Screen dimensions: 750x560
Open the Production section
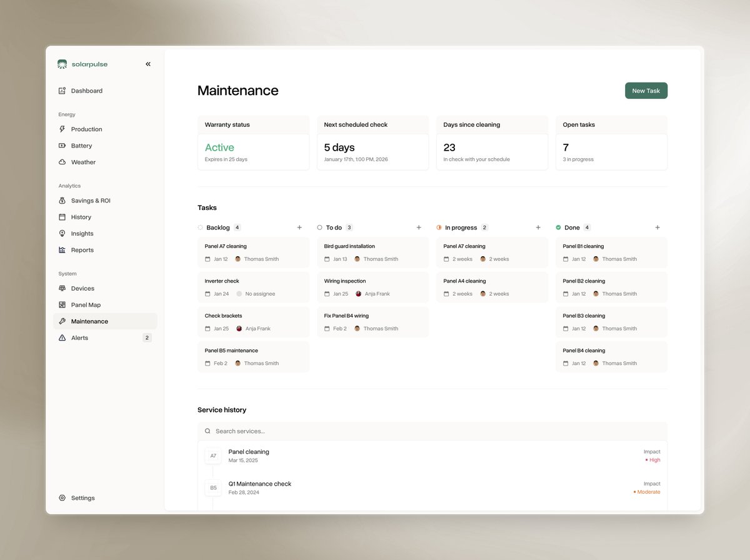105,129
